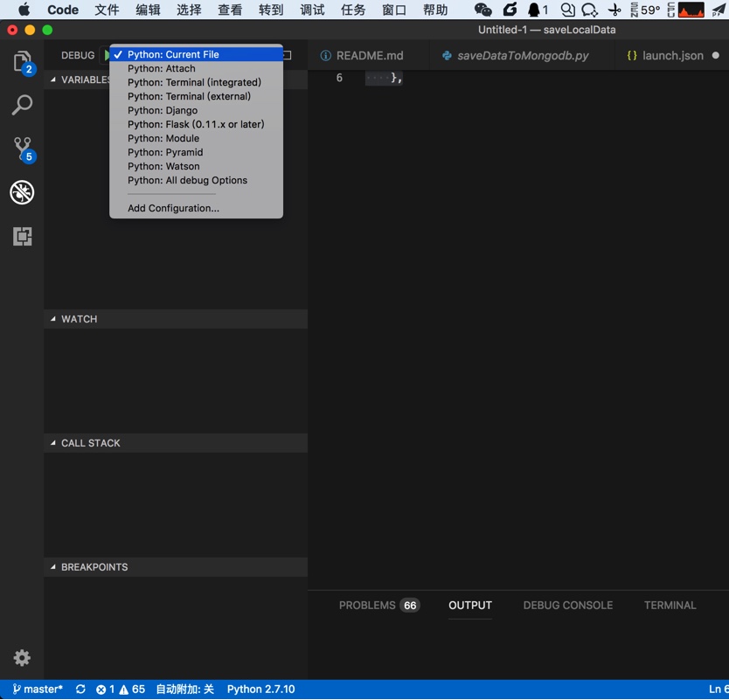This screenshot has height=700, width=729.
Task: Click the notification bell in menu bar
Action: pyautogui.click(x=538, y=10)
